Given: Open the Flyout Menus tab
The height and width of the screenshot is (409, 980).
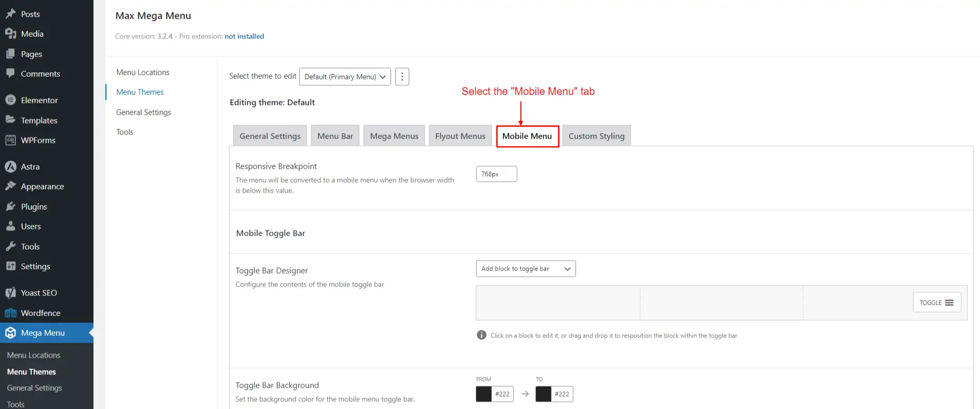Looking at the screenshot, I should pos(460,135).
